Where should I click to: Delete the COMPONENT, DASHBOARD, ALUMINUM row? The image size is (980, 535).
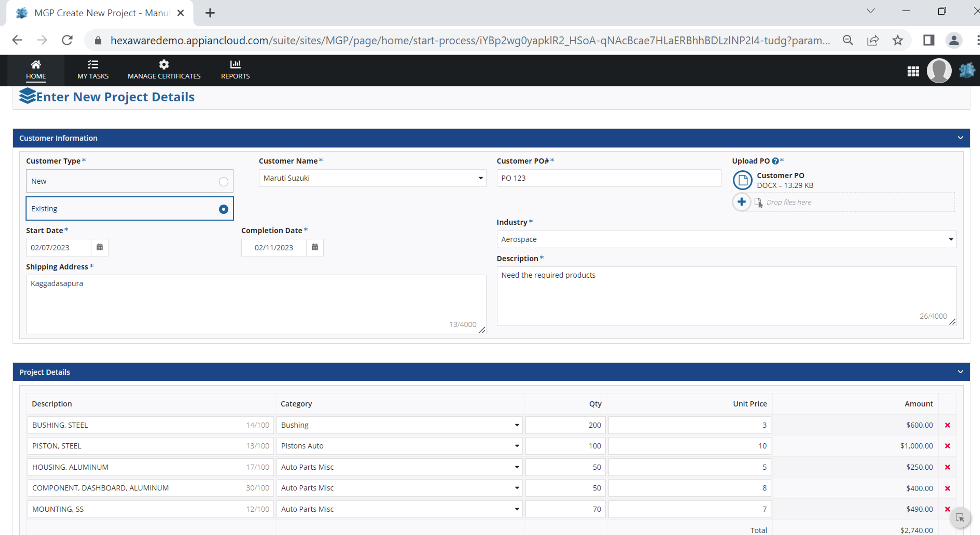click(x=947, y=488)
